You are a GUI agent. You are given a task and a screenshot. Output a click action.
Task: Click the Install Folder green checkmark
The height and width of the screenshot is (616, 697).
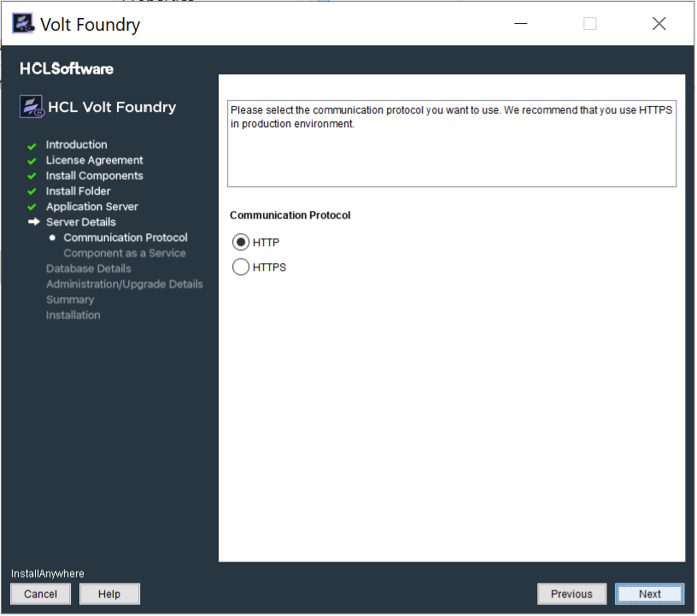(32, 191)
